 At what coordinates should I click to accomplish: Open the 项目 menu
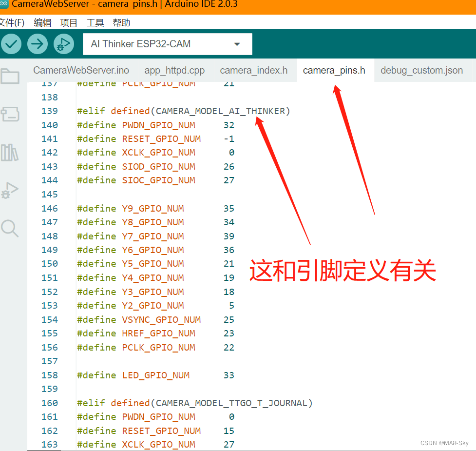69,23
